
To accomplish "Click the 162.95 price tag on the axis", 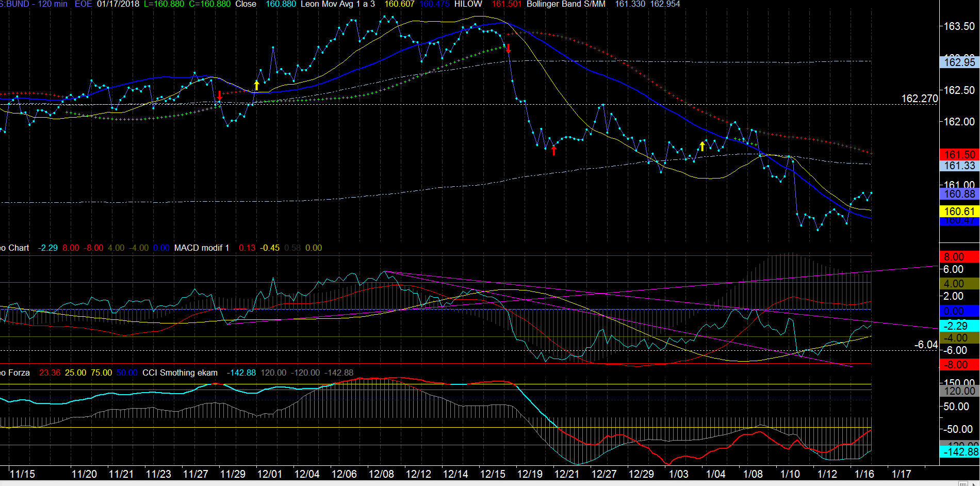I will click(x=959, y=62).
